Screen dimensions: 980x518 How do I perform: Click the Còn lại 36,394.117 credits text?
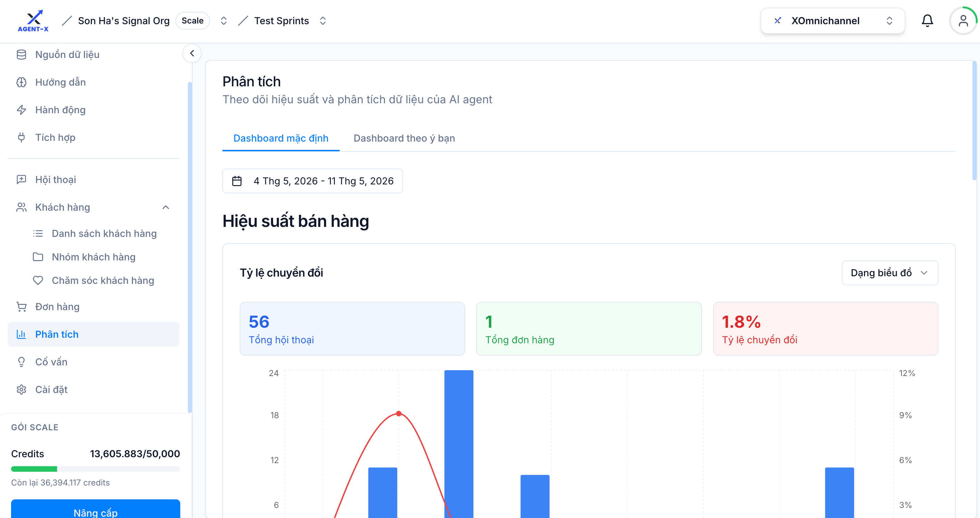tap(60, 483)
